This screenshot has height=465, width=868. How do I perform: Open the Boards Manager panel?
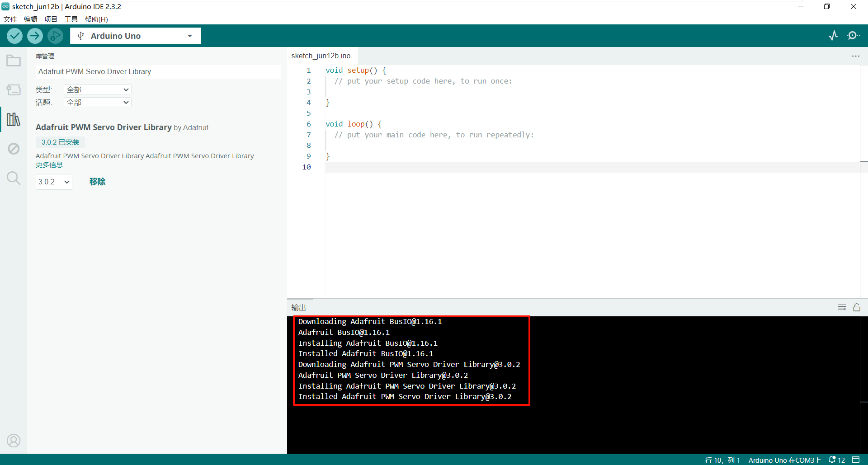coord(14,90)
